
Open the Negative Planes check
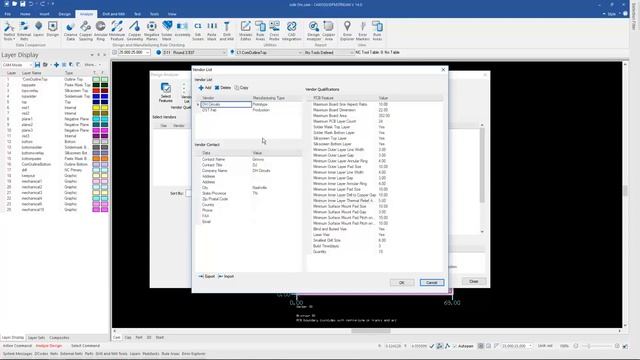[x=151, y=31]
